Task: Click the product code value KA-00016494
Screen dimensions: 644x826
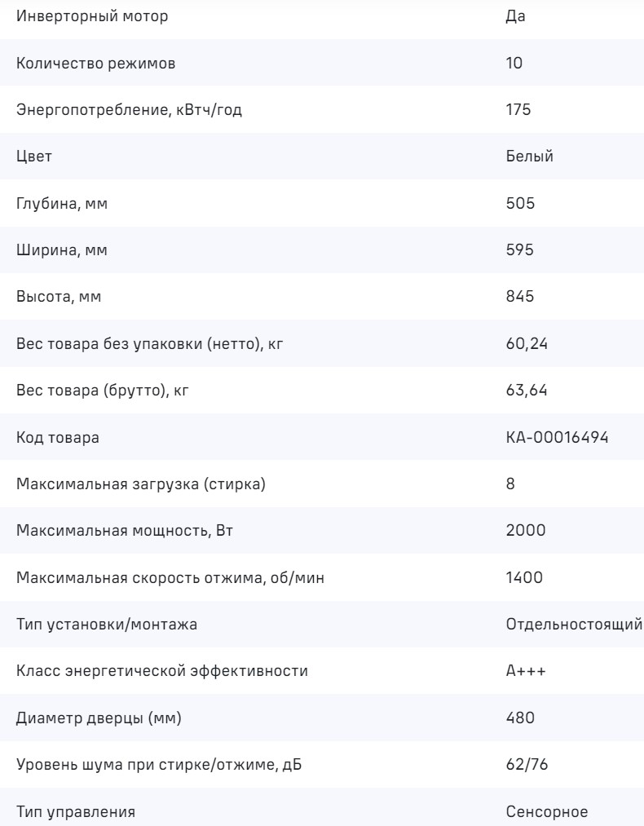Action: tap(557, 438)
